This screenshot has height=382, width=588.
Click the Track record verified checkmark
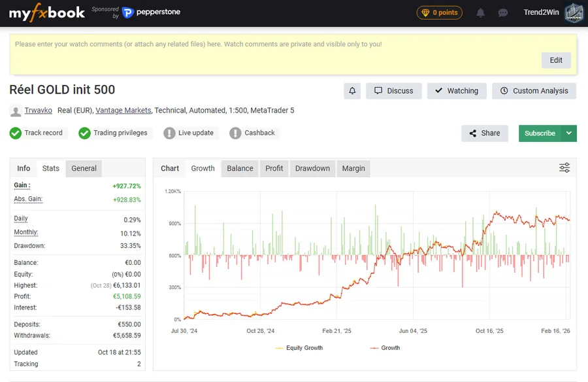pyautogui.click(x=16, y=133)
